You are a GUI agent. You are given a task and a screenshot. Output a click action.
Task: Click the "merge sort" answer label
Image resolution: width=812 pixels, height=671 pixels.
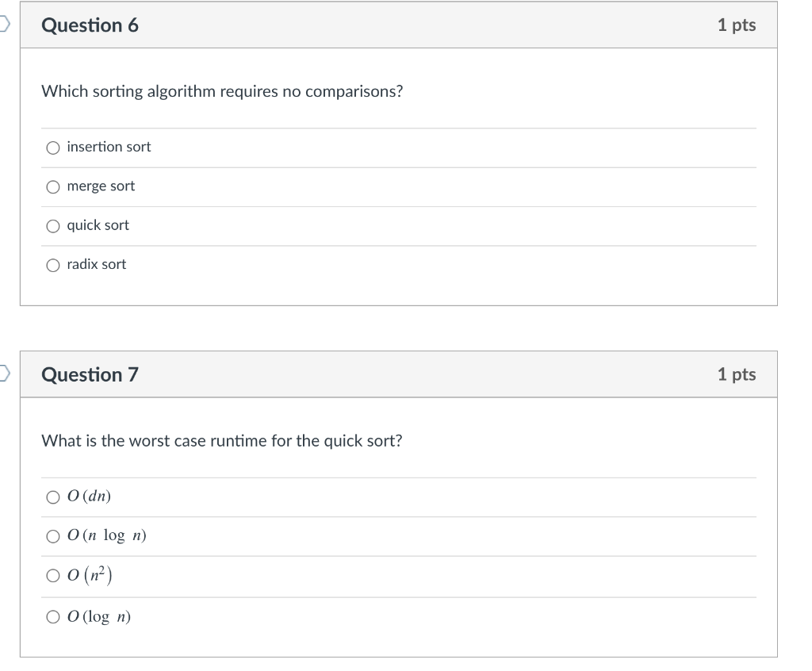point(101,186)
